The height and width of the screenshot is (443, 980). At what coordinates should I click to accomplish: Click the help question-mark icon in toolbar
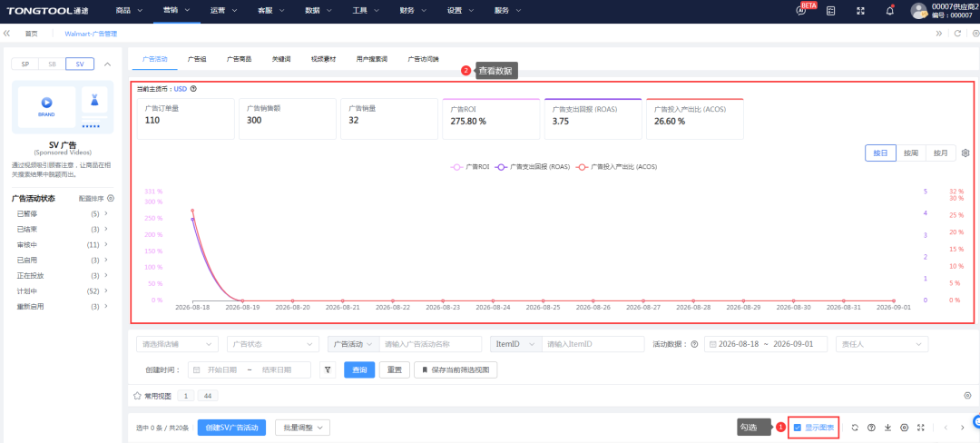coord(871,428)
